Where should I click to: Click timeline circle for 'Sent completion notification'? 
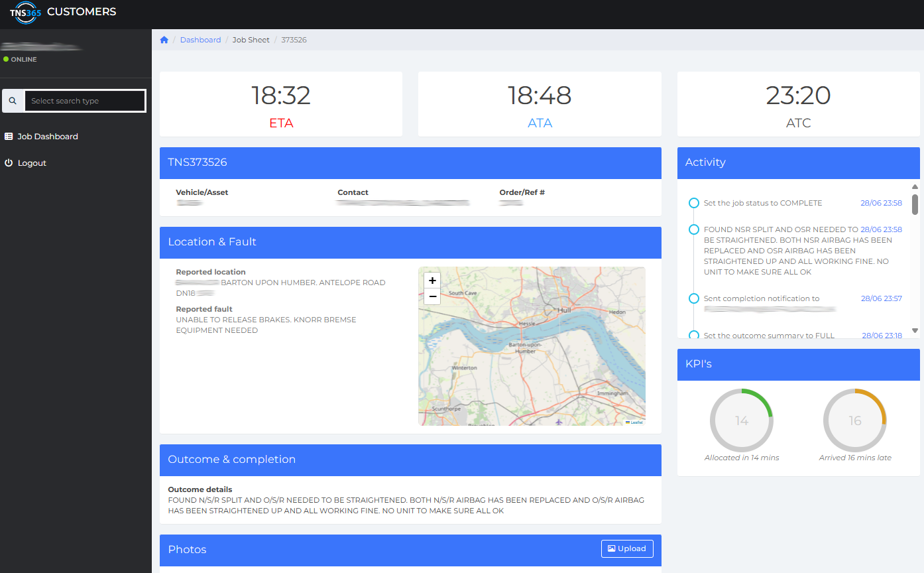[694, 298]
